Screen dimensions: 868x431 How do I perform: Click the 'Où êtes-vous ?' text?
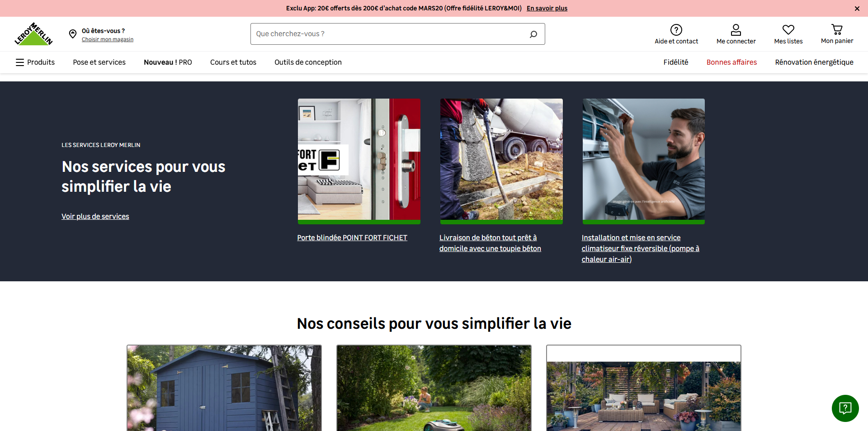pos(103,31)
